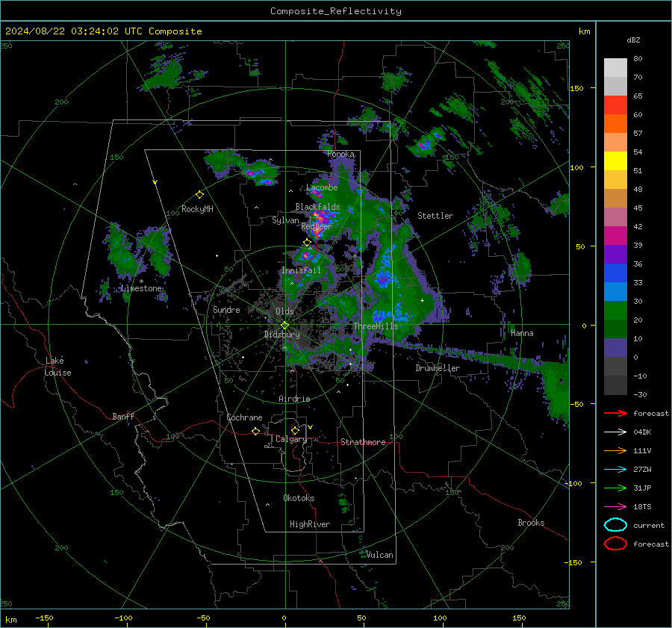
Task: Click the -50 tick on the right axis
Action: 577,404
